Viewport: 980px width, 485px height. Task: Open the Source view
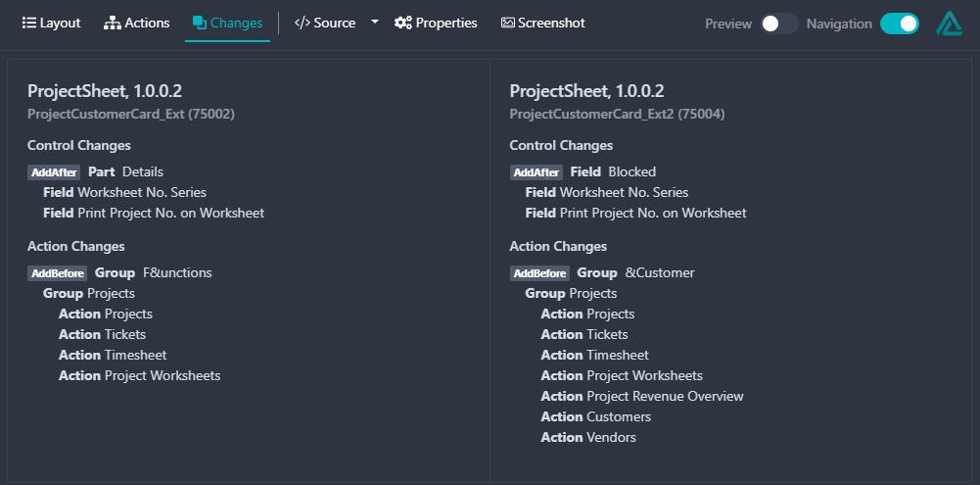[325, 24]
